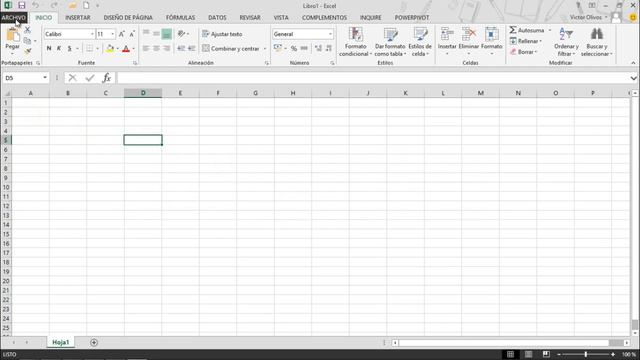Apply yellow fill color bucket
The image size is (640, 360).
pos(110,49)
